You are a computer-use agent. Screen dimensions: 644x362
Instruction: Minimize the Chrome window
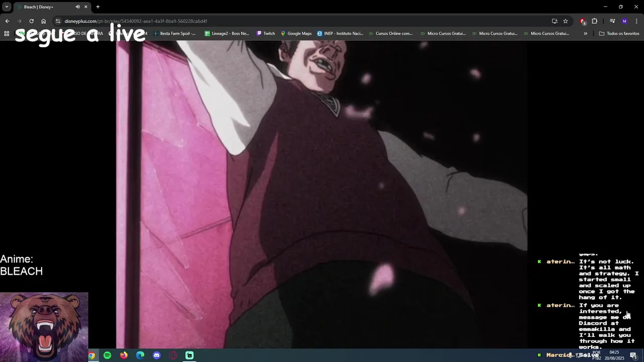tap(605, 7)
